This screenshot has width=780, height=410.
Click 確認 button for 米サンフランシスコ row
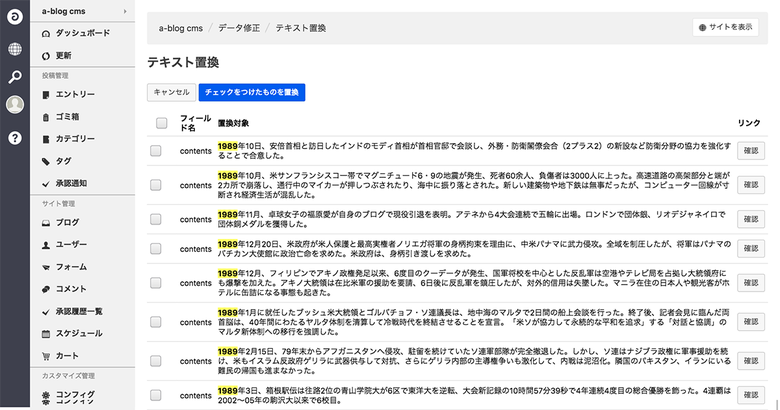(x=751, y=185)
